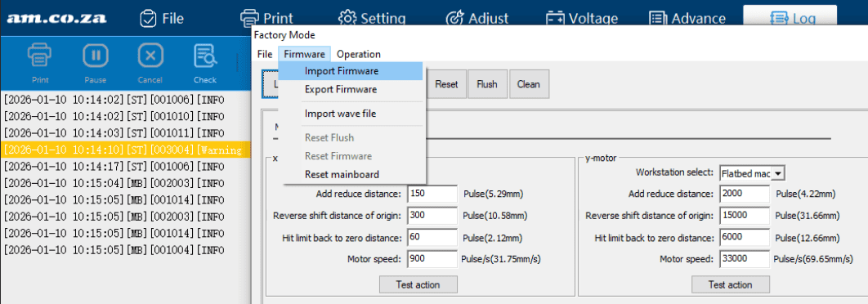
Task: Select log row [ST][001010]
Action: tap(125, 117)
